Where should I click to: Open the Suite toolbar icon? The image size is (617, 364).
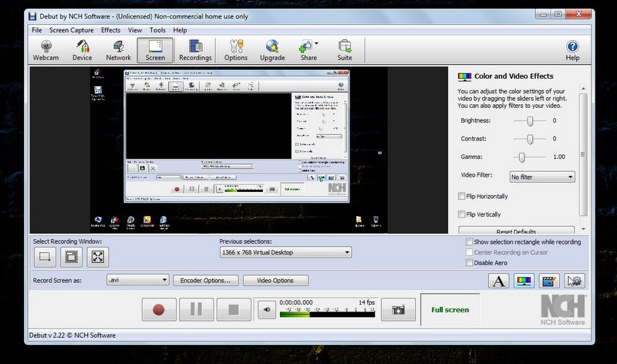pos(344,50)
